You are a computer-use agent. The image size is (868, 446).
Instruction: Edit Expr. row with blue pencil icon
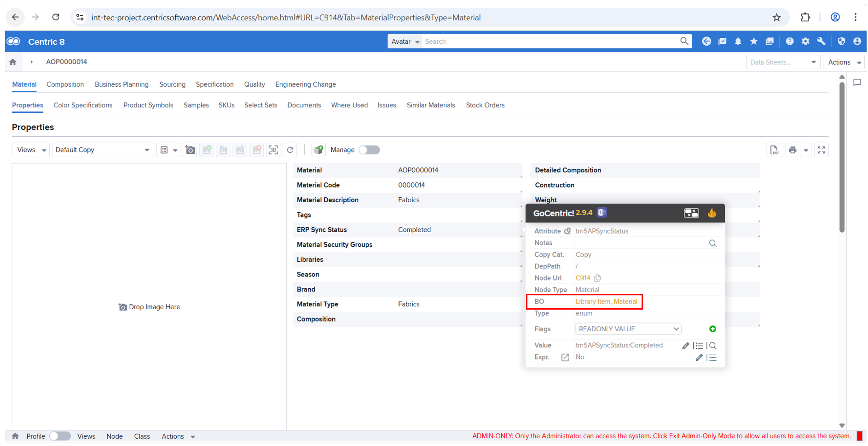point(699,358)
